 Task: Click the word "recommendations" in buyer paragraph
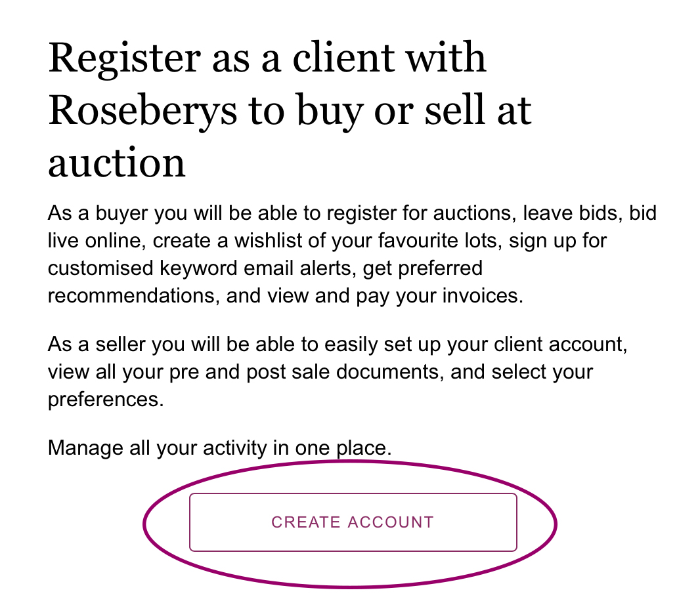coord(131,295)
